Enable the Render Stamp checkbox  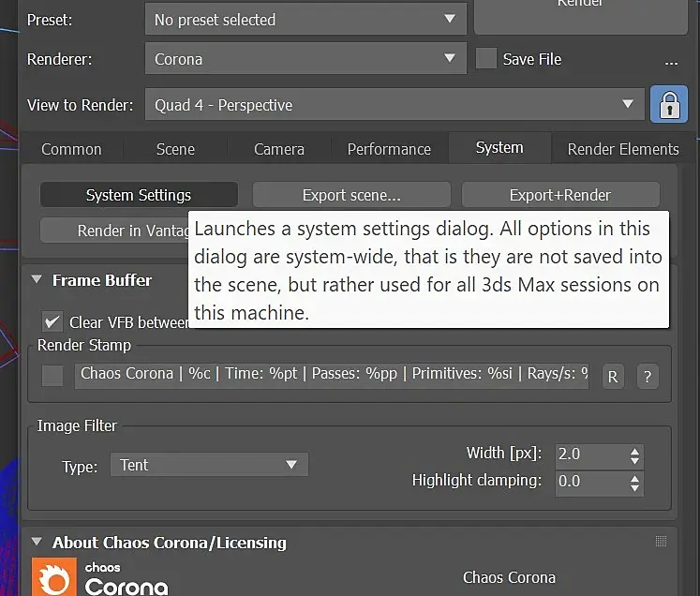52,376
